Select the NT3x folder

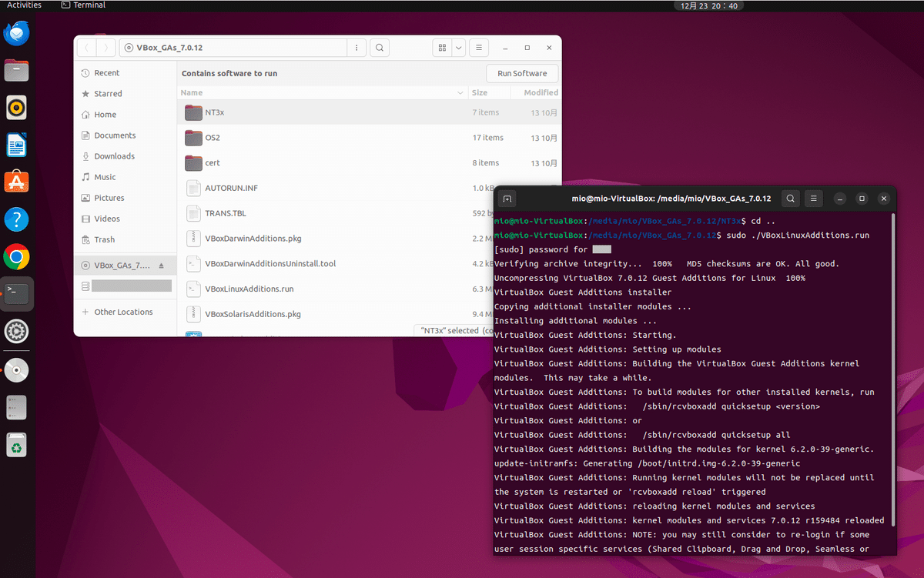click(x=369, y=112)
